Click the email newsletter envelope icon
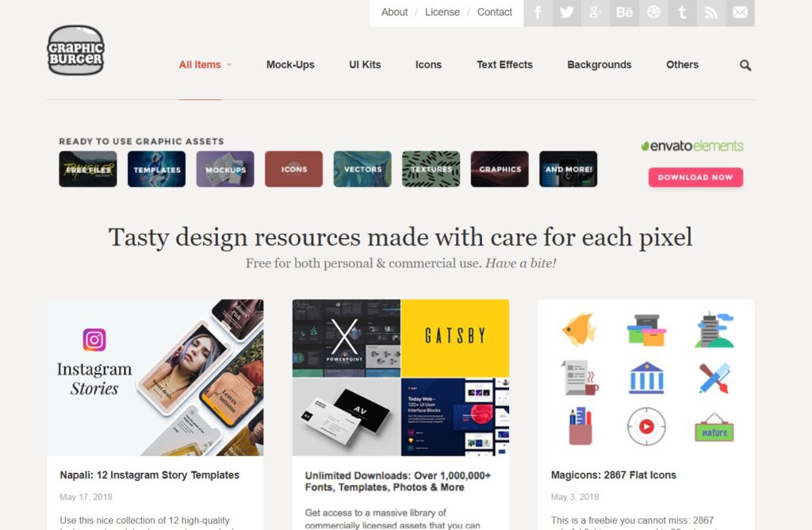 click(739, 12)
